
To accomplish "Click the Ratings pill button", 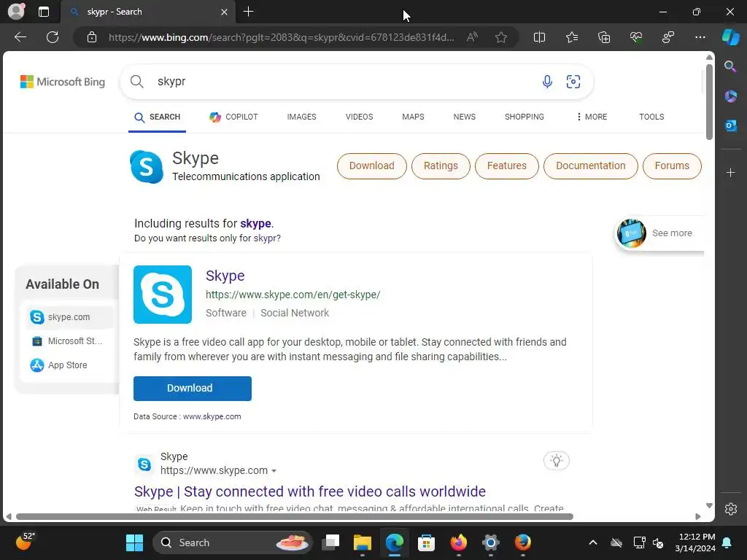I will (x=441, y=166).
